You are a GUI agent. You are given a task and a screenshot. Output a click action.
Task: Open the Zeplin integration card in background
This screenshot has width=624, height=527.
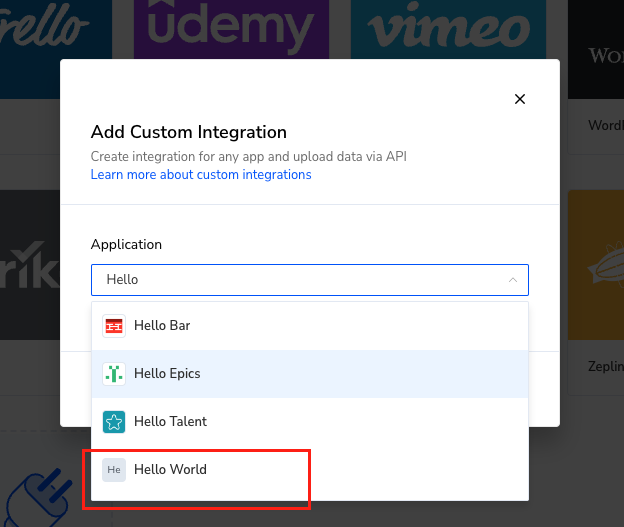tap(596, 293)
